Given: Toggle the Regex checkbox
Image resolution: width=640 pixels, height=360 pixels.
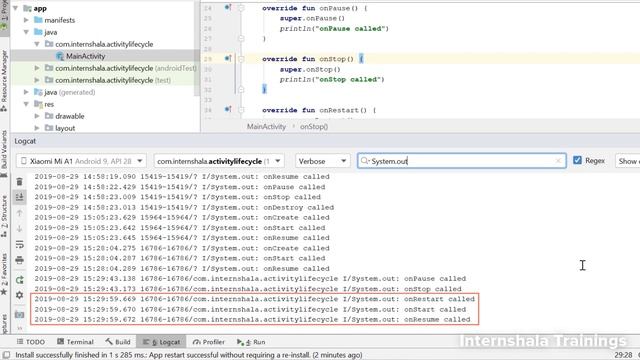Looking at the screenshot, I should click(x=577, y=160).
